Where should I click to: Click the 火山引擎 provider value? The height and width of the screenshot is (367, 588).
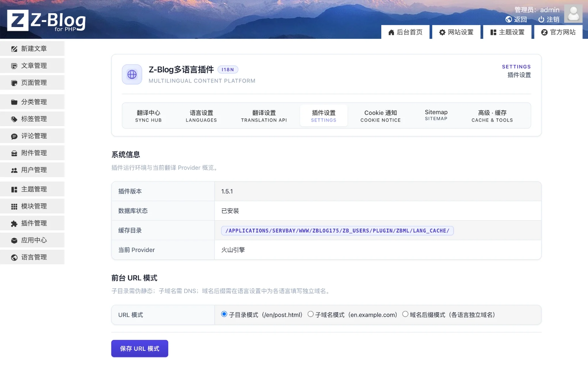pos(233,250)
